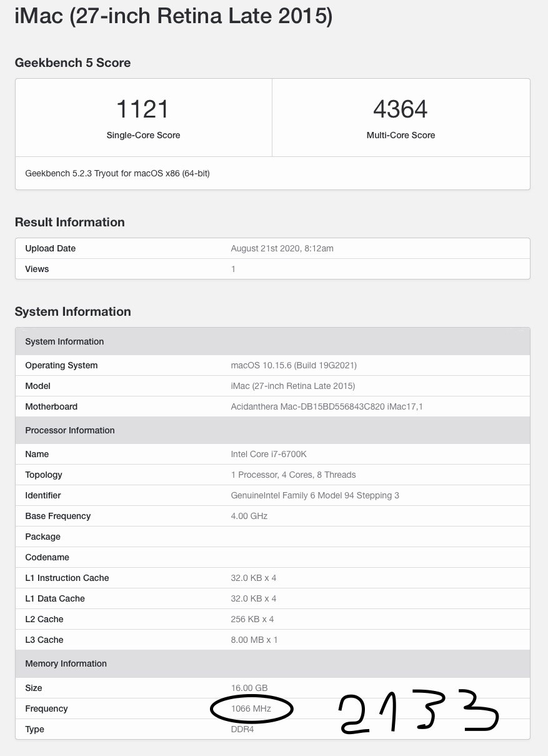Click the page title iMac (27-inch Retina Late 2015)
The width and height of the screenshot is (548, 756).
click(173, 16)
